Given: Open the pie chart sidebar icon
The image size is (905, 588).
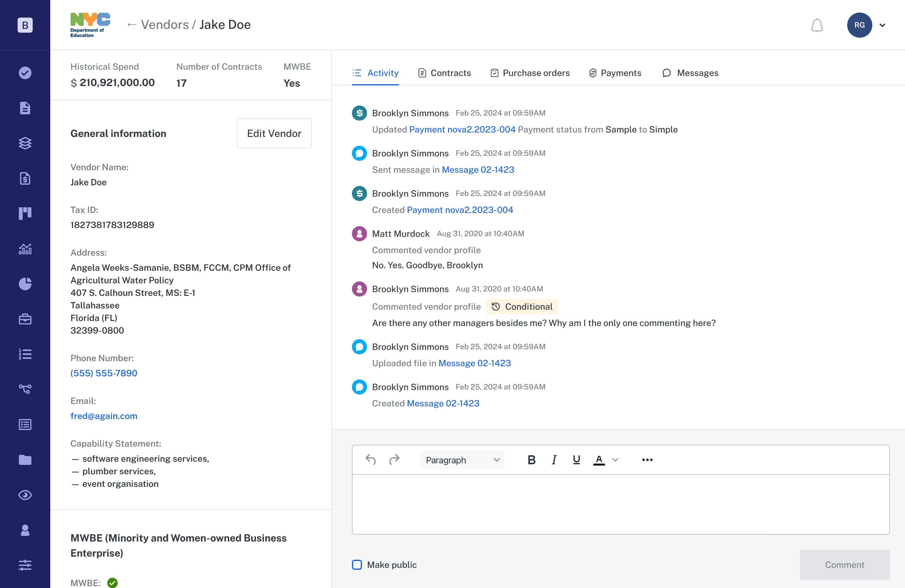Looking at the screenshot, I should 25,284.
